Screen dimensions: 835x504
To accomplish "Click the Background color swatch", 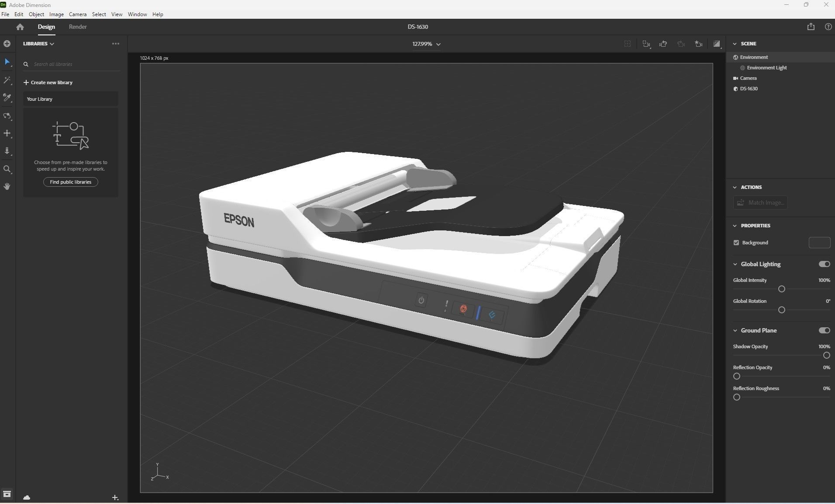I will click(x=819, y=243).
